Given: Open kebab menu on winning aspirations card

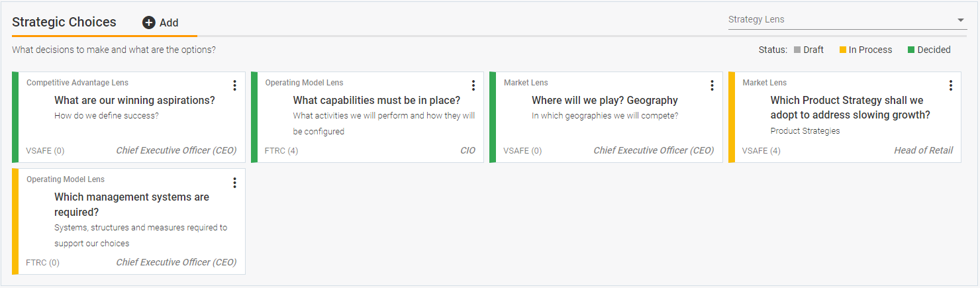Looking at the screenshot, I should (234, 85).
